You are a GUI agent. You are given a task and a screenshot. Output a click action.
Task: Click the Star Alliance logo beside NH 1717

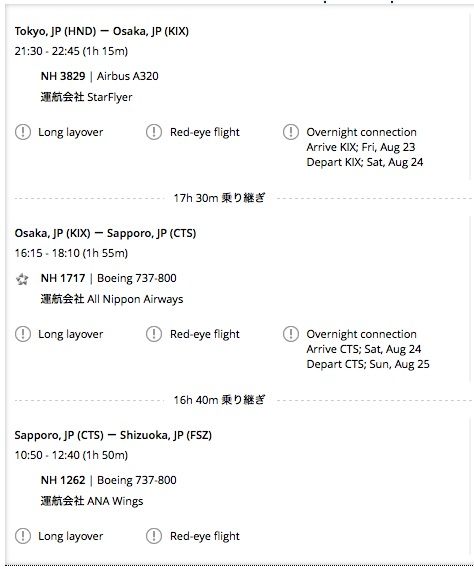point(22,279)
